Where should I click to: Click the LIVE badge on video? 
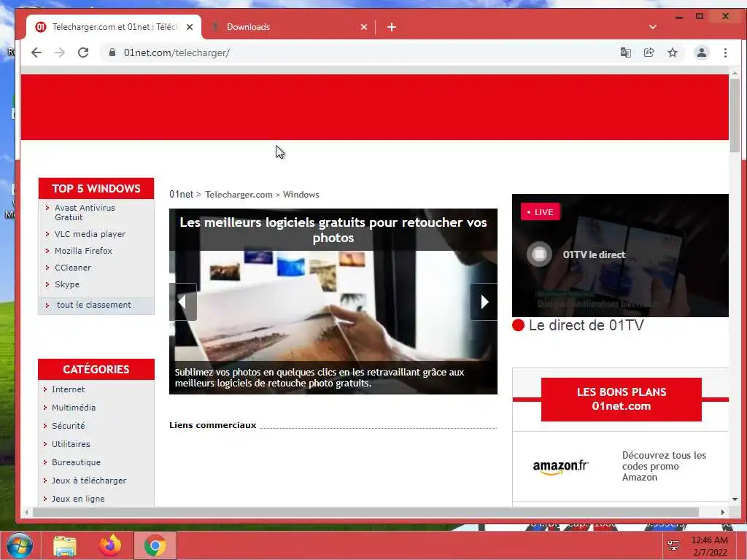click(x=541, y=212)
